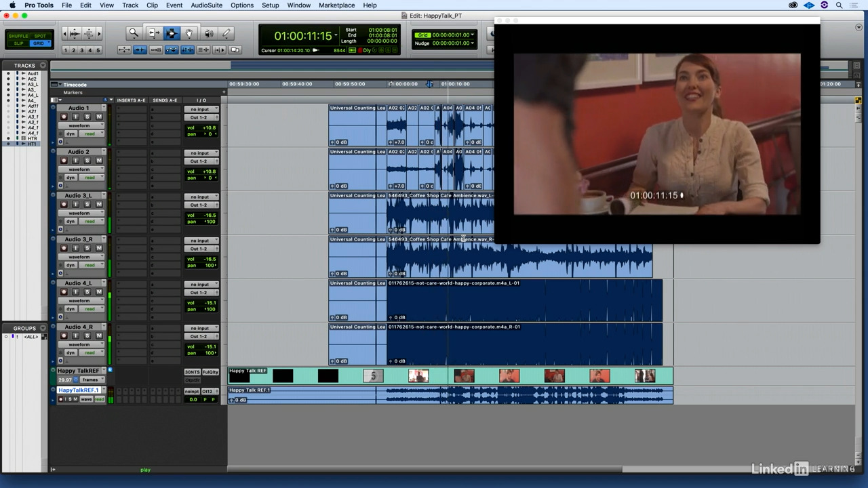Recall zoom preset 5
Image resolution: width=868 pixels, height=488 pixels.
[98, 50]
